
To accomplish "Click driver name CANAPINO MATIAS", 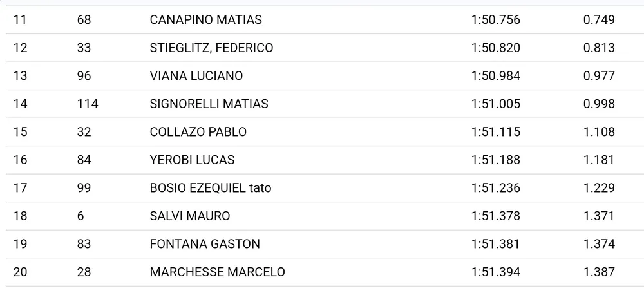I will click(x=205, y=20).
